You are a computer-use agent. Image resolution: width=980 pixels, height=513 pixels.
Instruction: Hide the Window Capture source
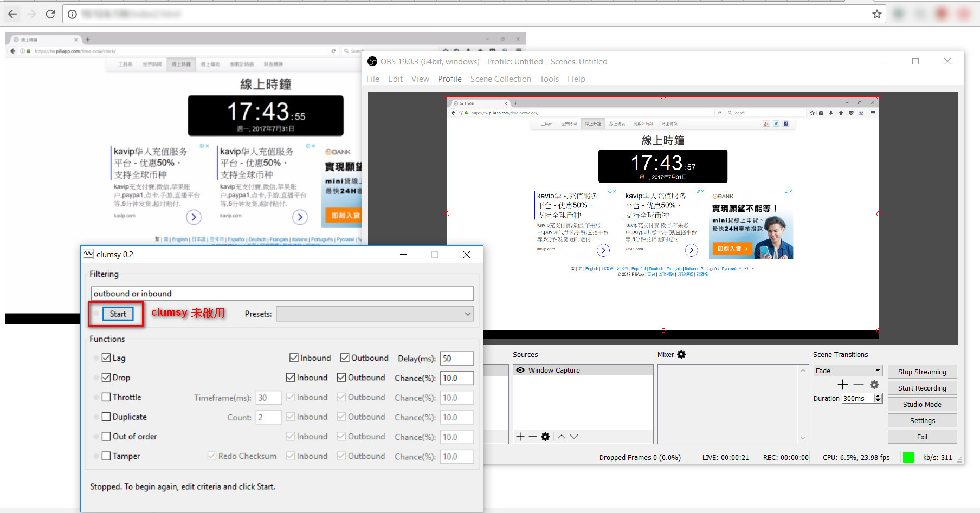click(520, 370)
